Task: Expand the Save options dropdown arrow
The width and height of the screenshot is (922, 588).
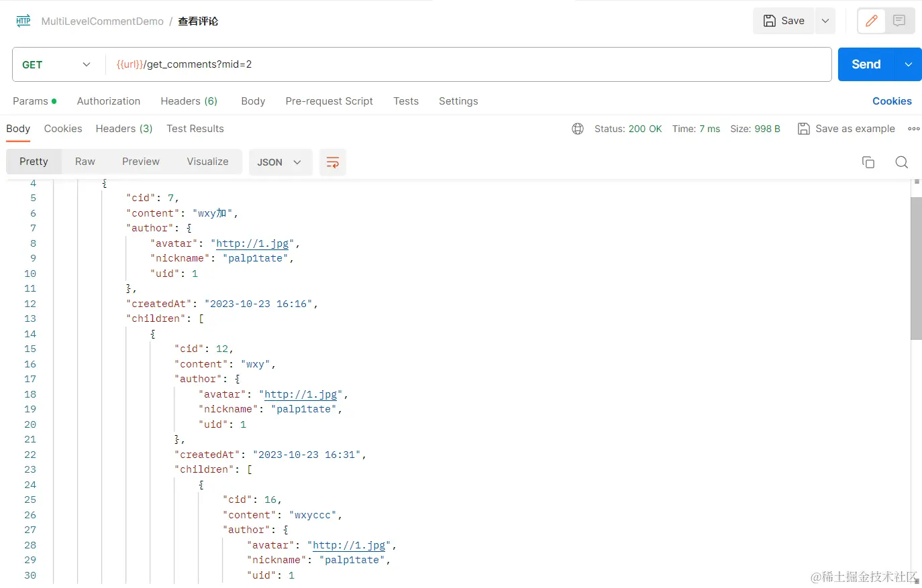Action: coord(825,21)
